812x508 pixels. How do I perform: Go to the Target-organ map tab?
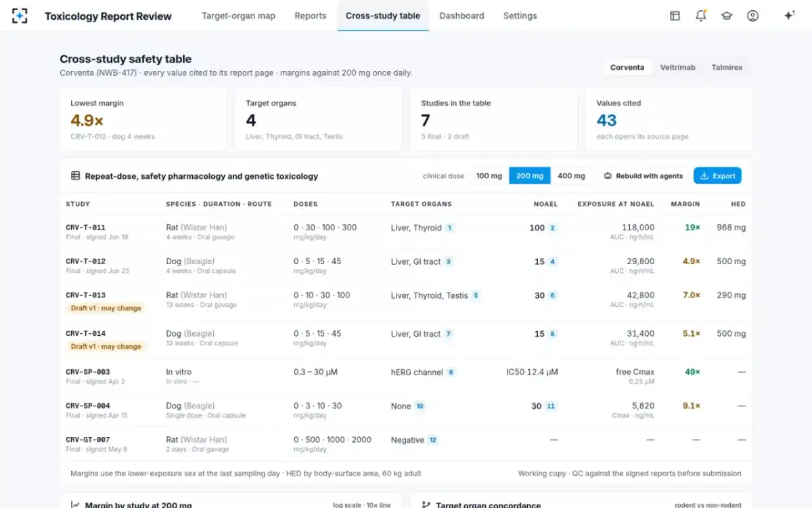(238, 16)
